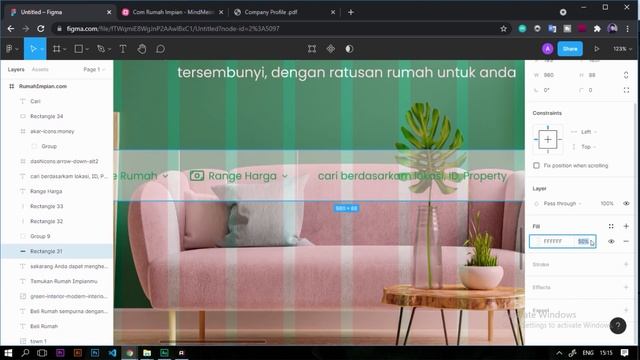This screenshot has width=640, height=360.
Task: Select the Rectangle shape tool
Action: pos(78,49)
